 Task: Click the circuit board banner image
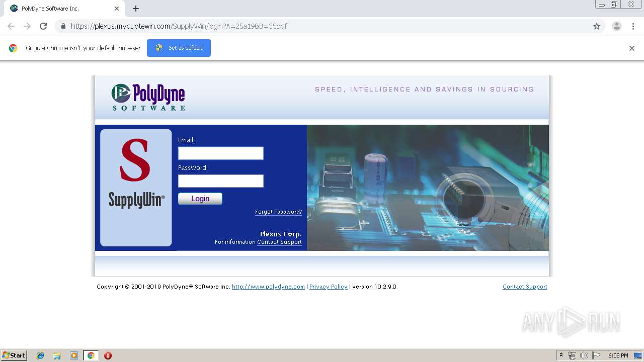coord(428,188)
